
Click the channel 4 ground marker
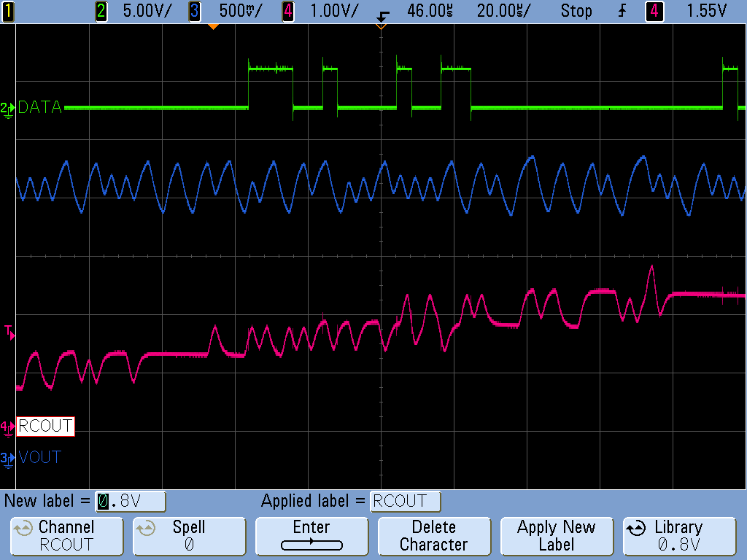[7, 428]
